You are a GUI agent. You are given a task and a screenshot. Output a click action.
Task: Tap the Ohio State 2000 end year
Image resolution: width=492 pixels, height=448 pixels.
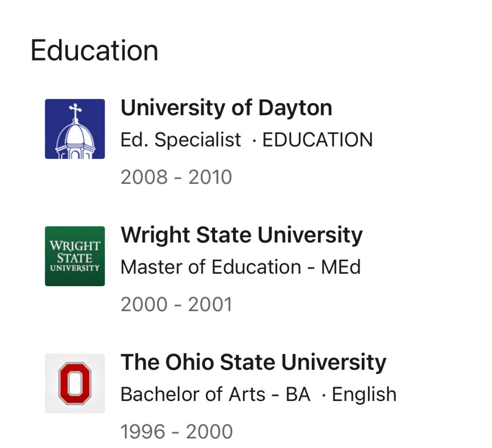point(209,432)
